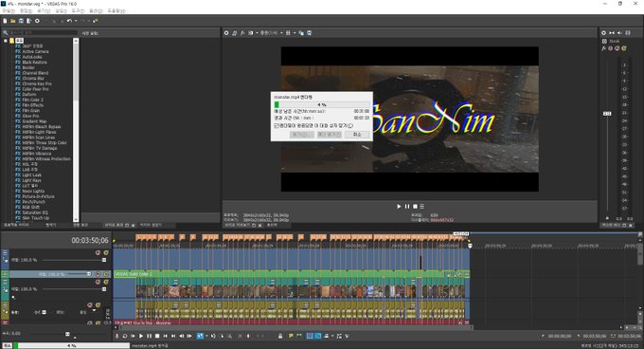The height and width of the screenshot is (349, 644).
Task: Toggle automatic crossfades in timeline toolbar
Action: pyautogui.click(x=317, y=336)
